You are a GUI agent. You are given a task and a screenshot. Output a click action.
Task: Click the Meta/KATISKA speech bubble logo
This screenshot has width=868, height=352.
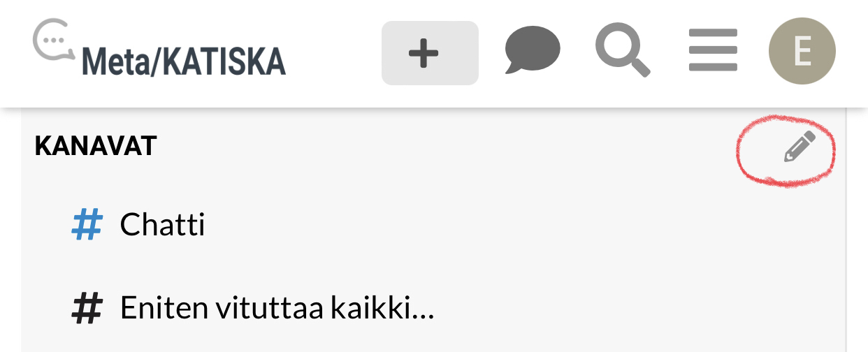pos(54,40)
